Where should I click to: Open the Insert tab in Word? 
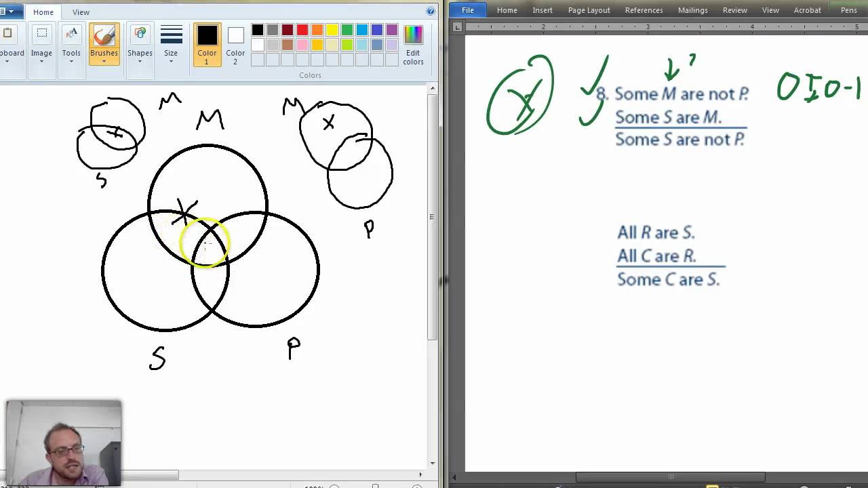tap(542, 10)
